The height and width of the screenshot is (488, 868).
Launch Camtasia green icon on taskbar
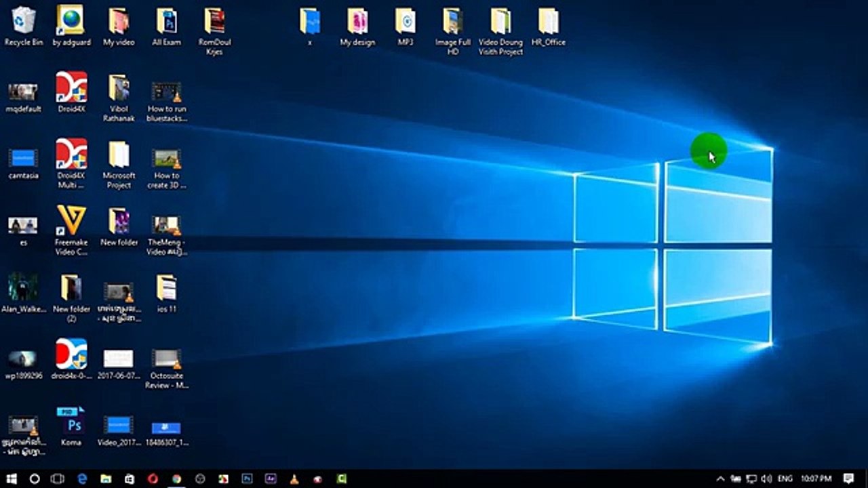[341, 479]
